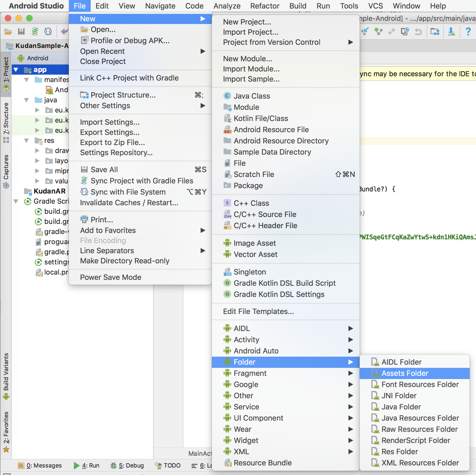Open the Edit menu

(102, 6)
